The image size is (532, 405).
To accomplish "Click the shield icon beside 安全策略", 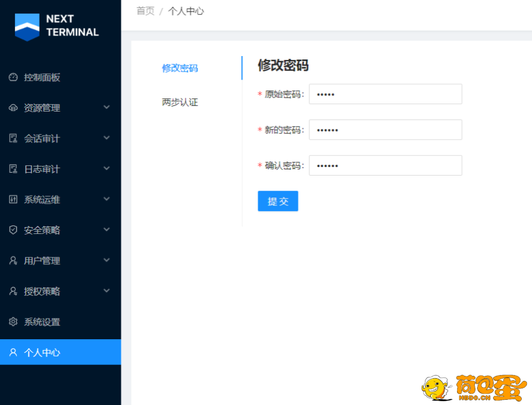I will (13, 230).
